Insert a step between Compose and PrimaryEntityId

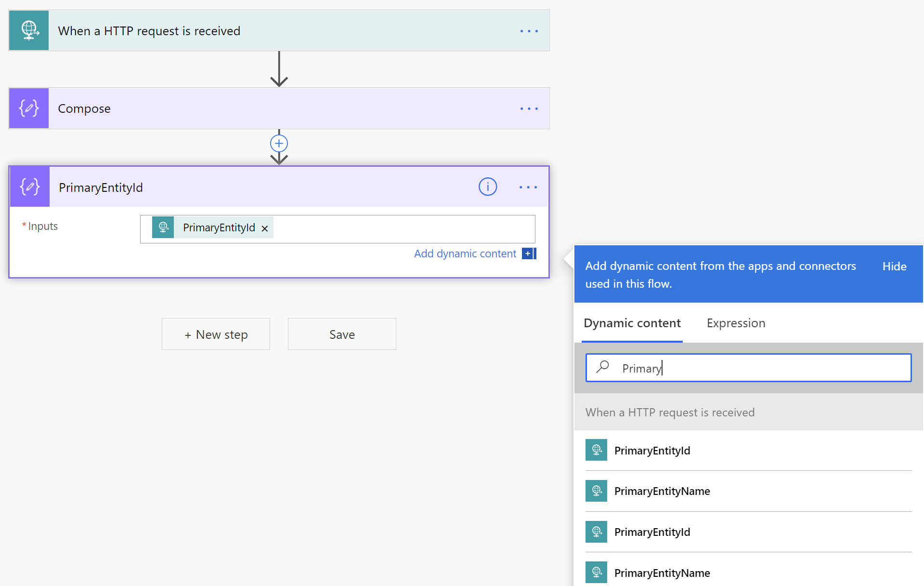coord(279,143)
